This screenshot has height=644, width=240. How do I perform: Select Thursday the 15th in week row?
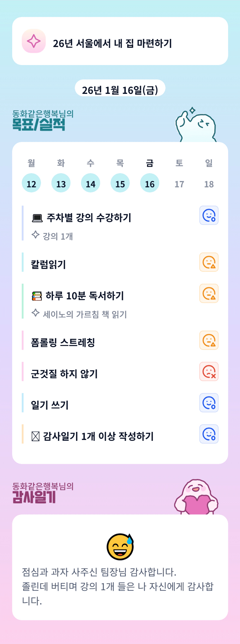click(120, 183)
